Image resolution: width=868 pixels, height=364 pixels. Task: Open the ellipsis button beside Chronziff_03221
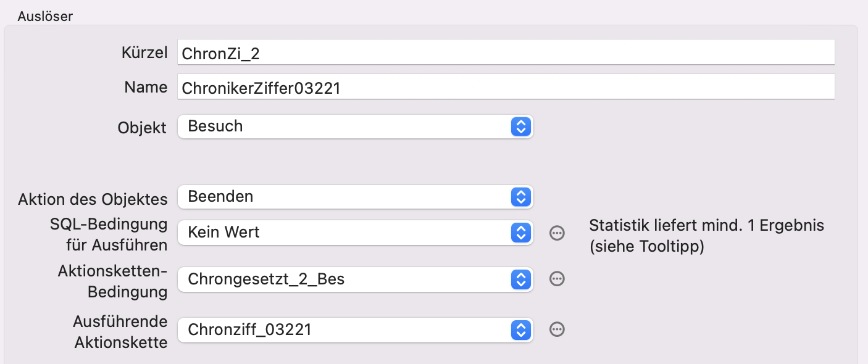tap(557, 329)
